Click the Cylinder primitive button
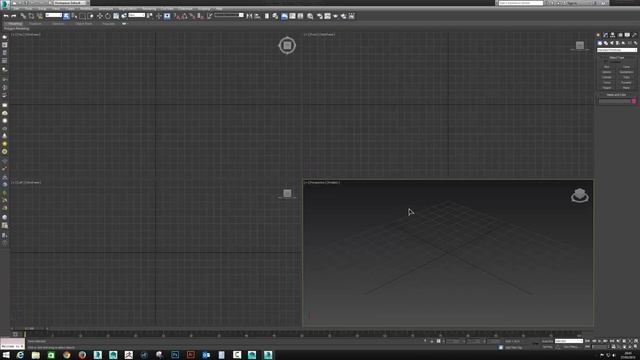640x360 pixels. [x=607, y=77]
